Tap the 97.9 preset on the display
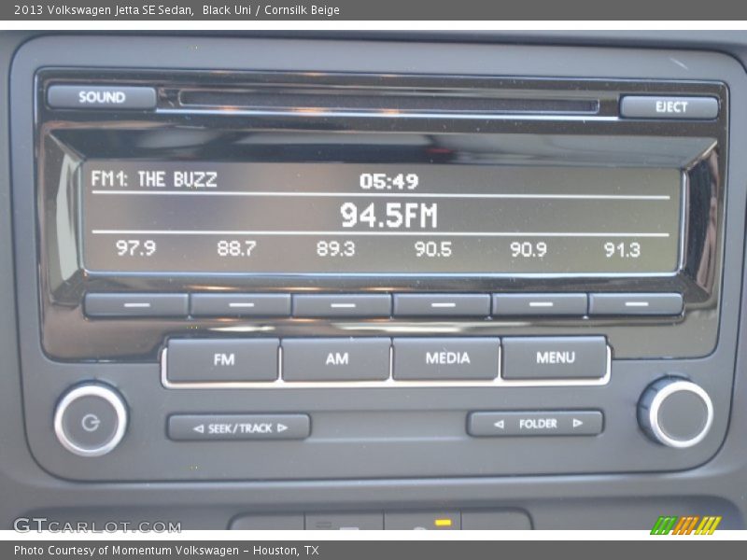Viewport: 747px width, 560px height. (x=135, y=248)
